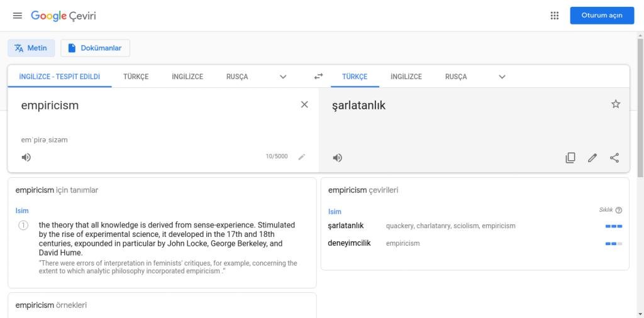Select RUSÇA as source language
644x318 pixels.
[237, 77]
